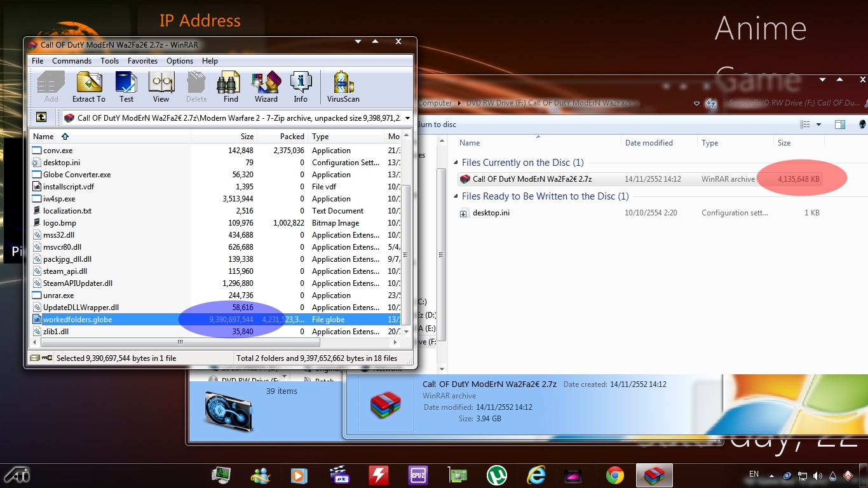Show hidden tray icons arrow

point(772,476)
